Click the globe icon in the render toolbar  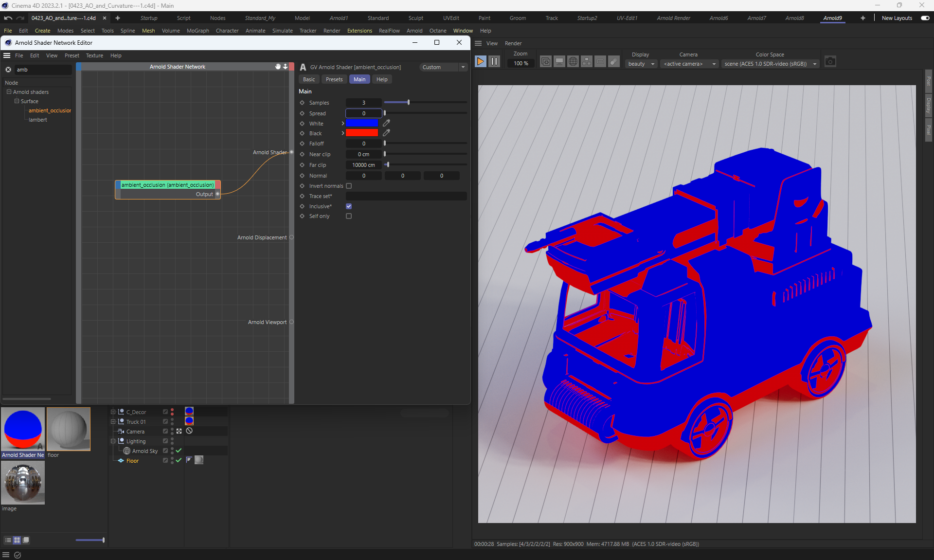573,62
